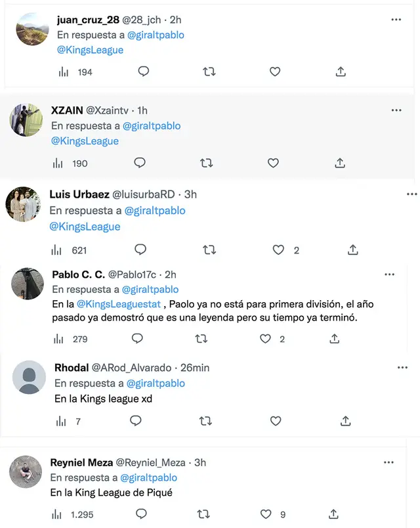
Task: Retweet XZAIN's tweet
Action: (x=207, y=163)
